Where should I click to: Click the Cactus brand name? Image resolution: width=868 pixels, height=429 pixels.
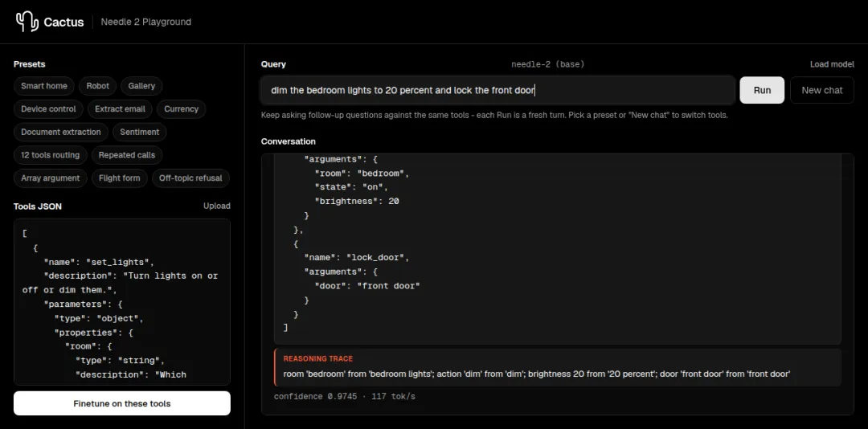tap(64, 22)
